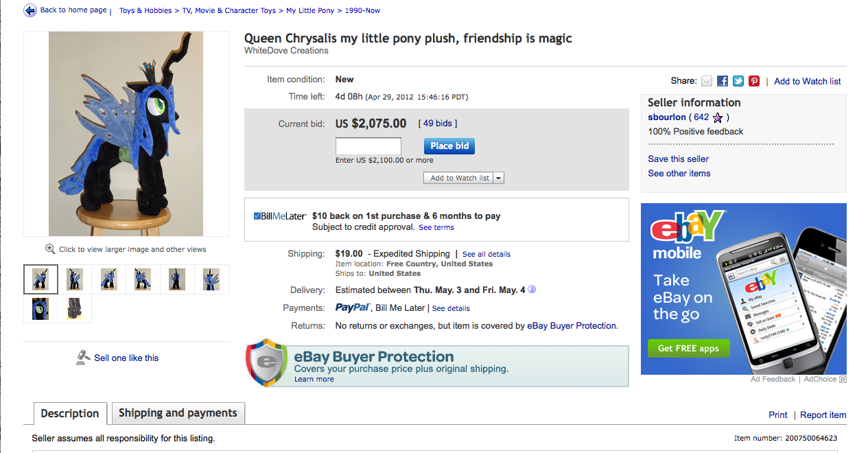Switch to the Shipping and payments tab
The image size is (868, 453).
[178, 413]
